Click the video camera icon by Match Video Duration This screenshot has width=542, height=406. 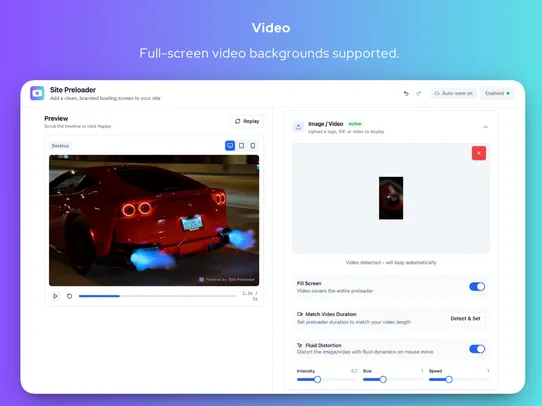300,314
